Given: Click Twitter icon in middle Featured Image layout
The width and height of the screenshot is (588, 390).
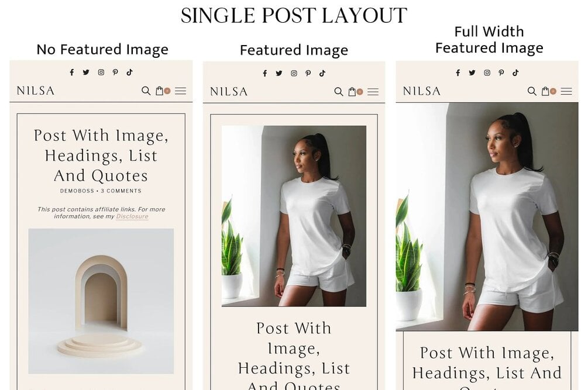Looking at the screenshot, I should [279, 74].
